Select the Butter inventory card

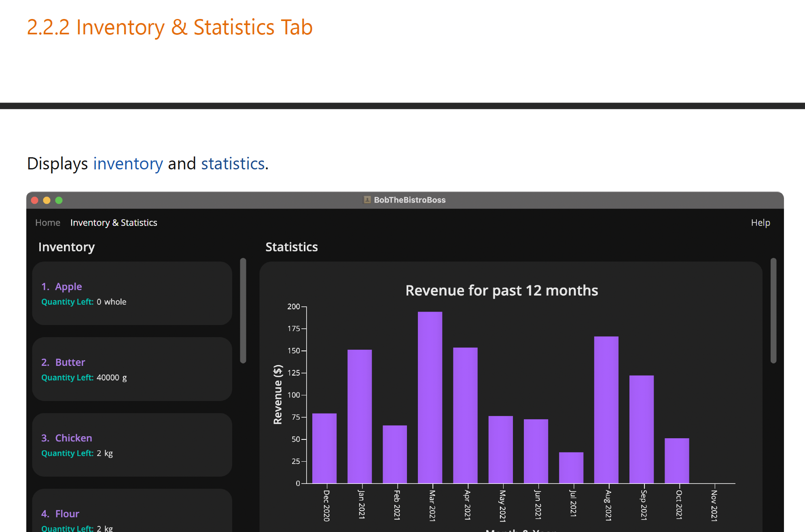132,369
